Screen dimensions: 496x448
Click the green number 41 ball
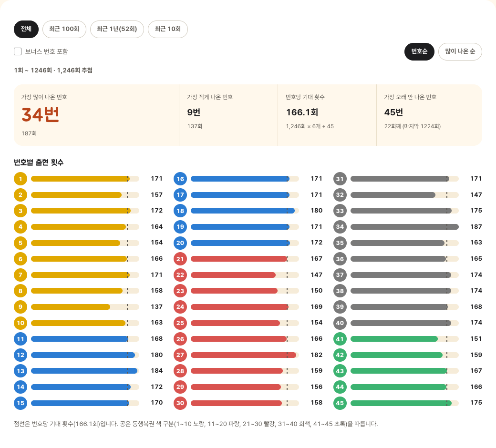coord(340,339)
